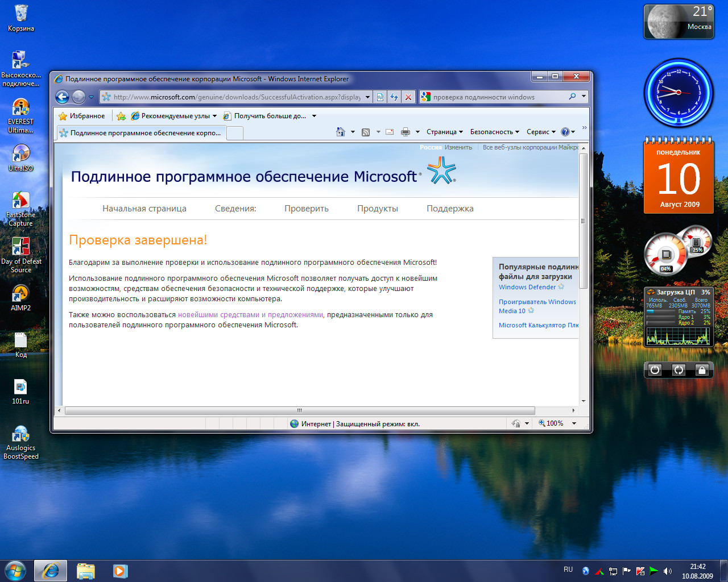728x582 pixels.
Task: Select the Auslogics BoostSpeed desktop icon
Action: click(x=20, y=442)
